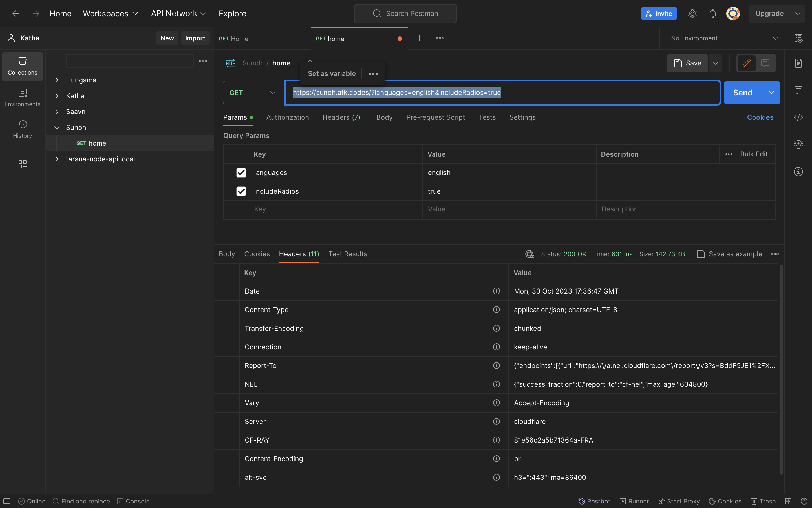Switch to edit mode pencil toggle
This screenshot has height=508, width=812.
pos(746,63)
